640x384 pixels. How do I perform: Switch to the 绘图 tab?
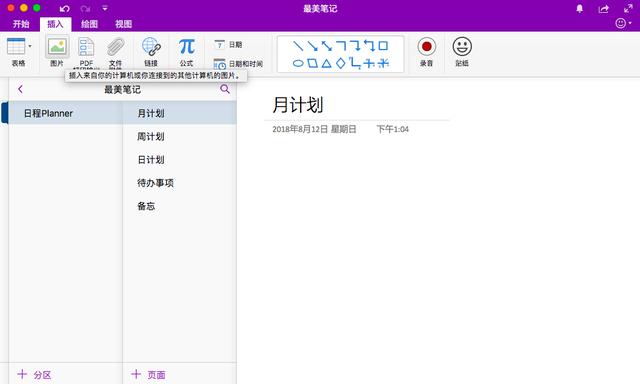tap(89, 24)
